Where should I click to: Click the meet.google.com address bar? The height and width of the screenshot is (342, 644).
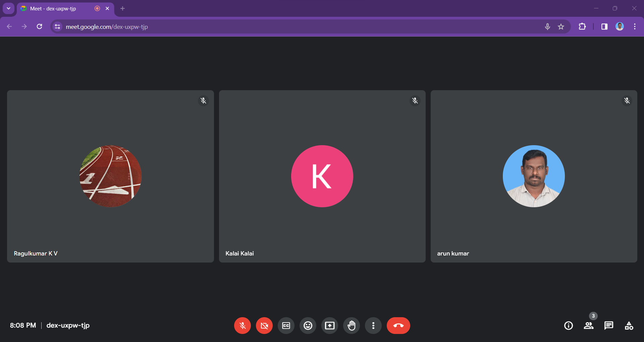point(302,26)
